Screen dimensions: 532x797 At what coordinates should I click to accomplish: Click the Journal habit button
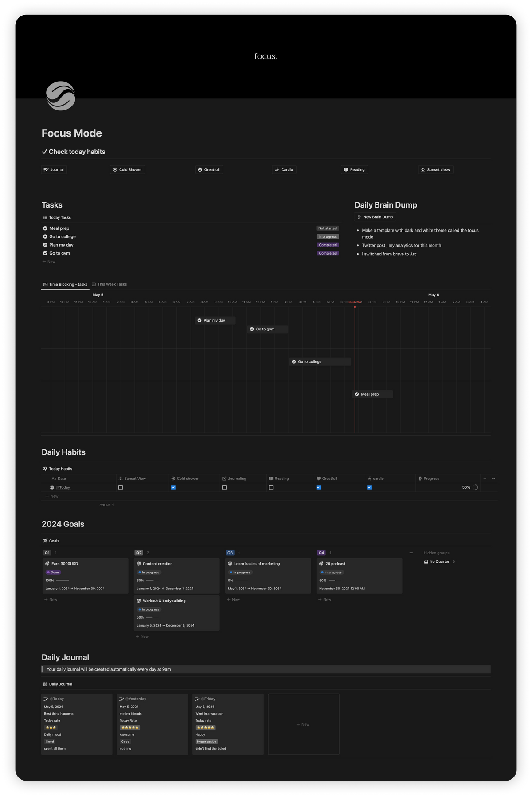click(54, 169)
